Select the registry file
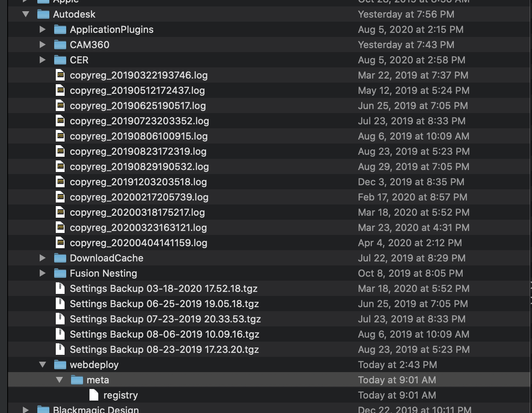The image size is (532, 413). click(120, 395)
